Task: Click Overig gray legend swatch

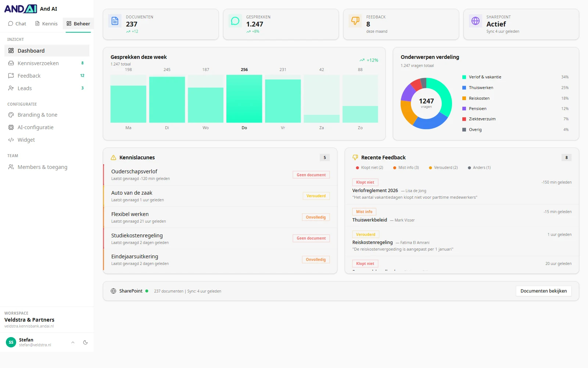Action: [x=464, y=130]
